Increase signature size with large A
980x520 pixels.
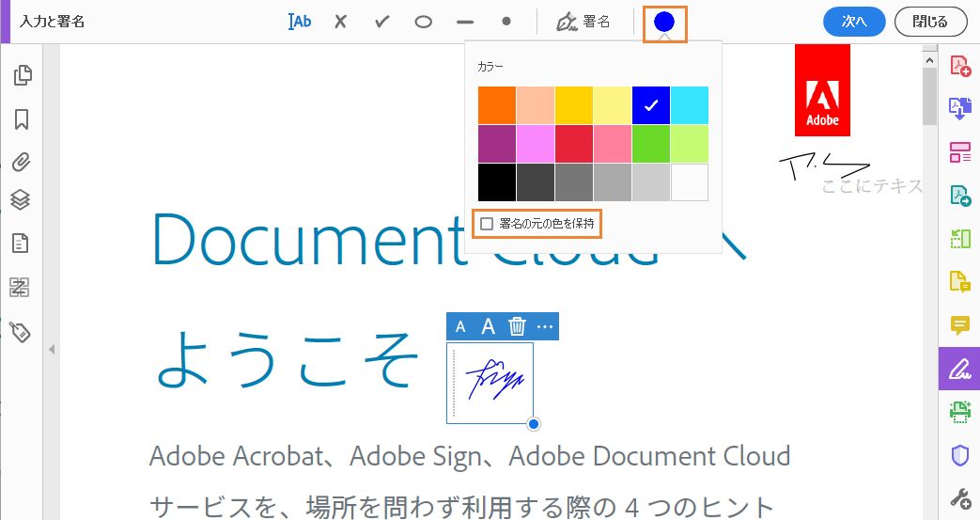point(489,326)
